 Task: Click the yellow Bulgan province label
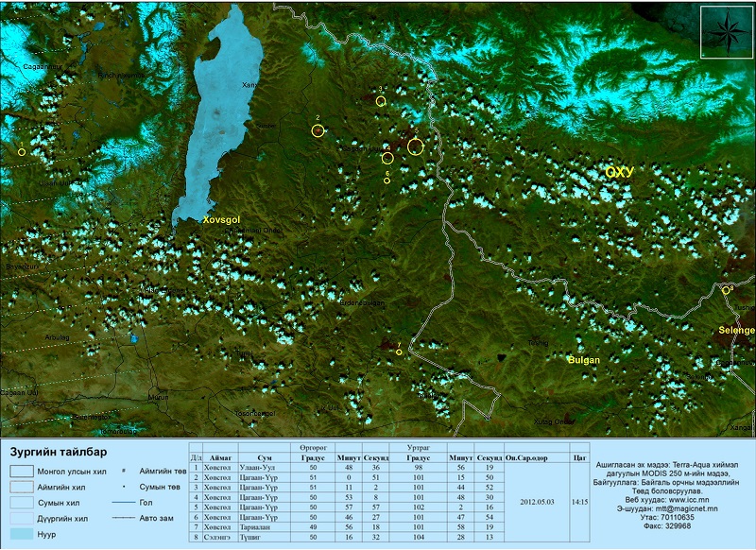coord(583,360)
